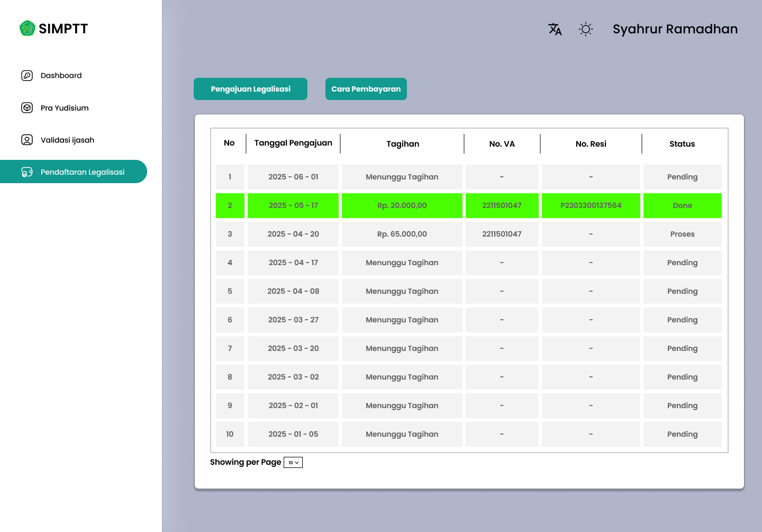Open the Showing per Page dropdown
The width and height of the screenshot is (762, 532).
(x=293, y=463)
